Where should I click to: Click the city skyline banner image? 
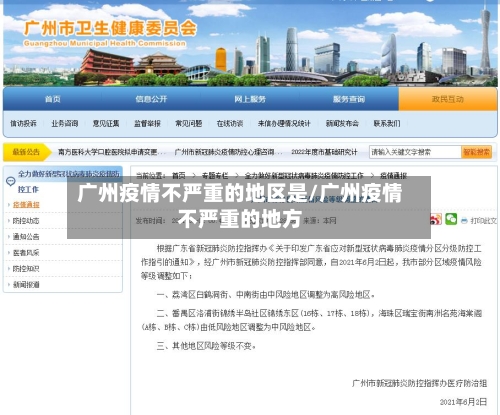click(250, 43)
